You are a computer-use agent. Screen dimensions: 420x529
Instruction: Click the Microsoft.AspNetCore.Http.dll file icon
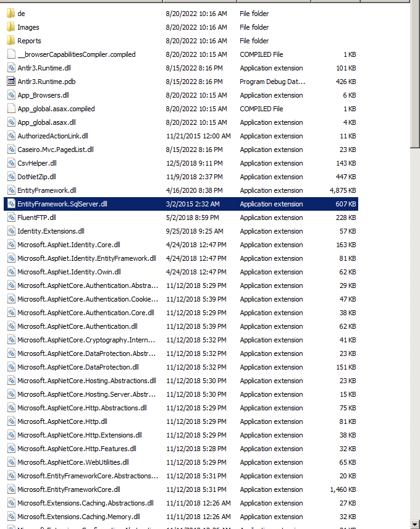pyautogui.click(x=11, y=421)
